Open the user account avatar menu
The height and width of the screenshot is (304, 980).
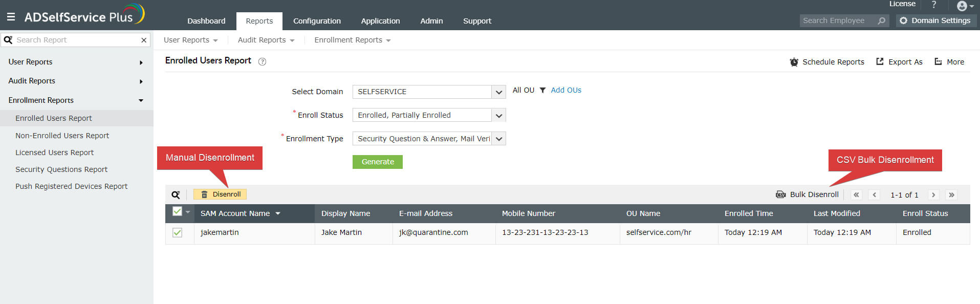[x=965, y=6]
